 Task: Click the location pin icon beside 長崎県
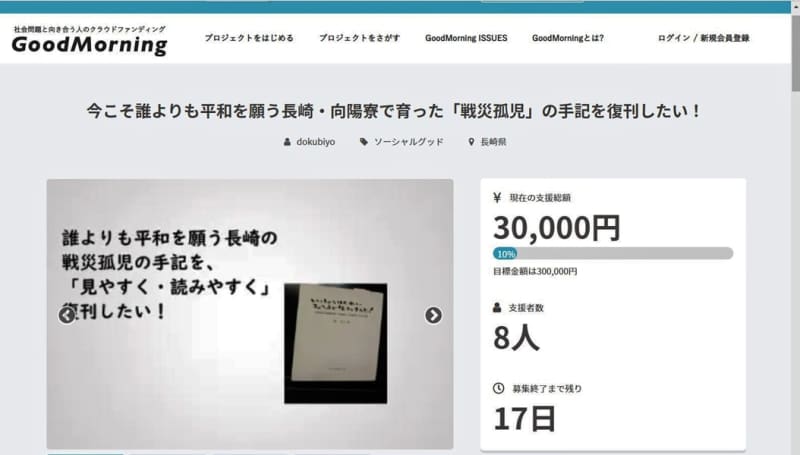point(471,142)
